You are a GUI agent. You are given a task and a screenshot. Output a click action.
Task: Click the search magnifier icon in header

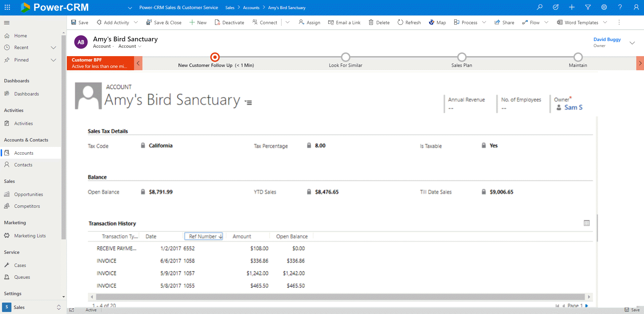tap(540, 7)
